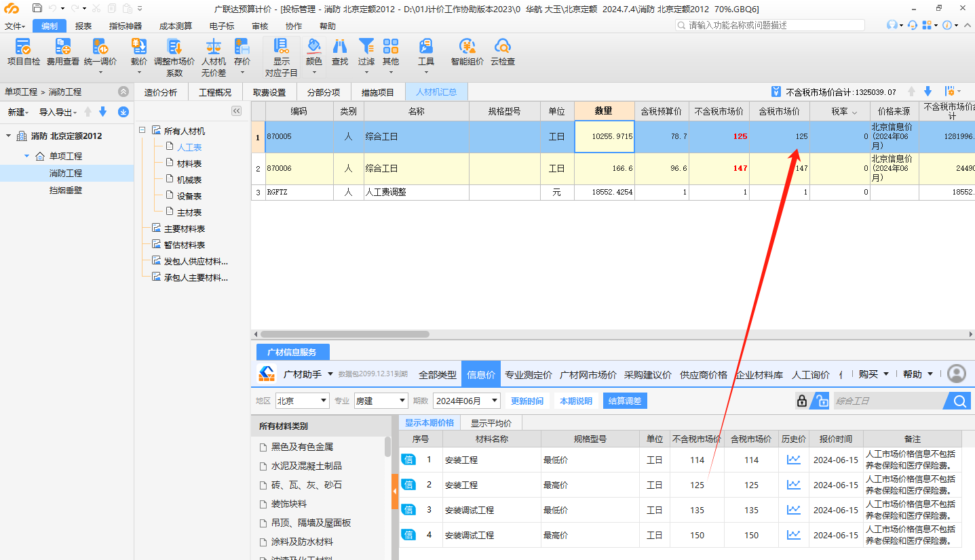This screenshot has width=975, height=560.
Task: Click the 综合工日 search field in 广材助手
Action: click(889, 401)
